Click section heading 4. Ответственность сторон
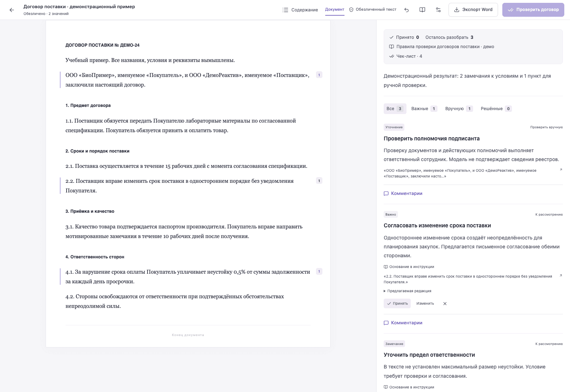The width and height of the screenshot is (570, 392). coord(95,257)
